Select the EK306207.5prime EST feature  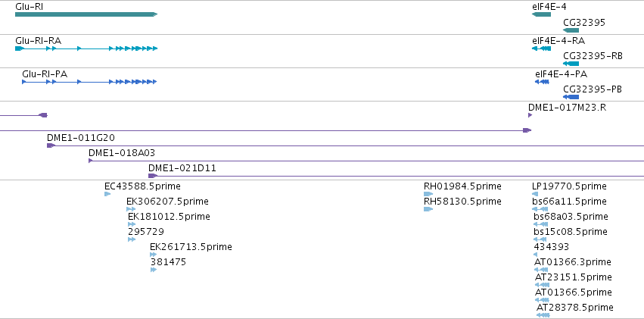click(x=131, y=209)
